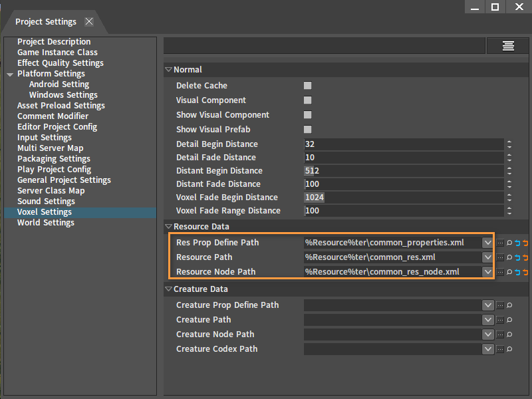Click the magnifier icon for Resource Node Path
Image resolution: width=532 pixels, height=399 pixels.
[509, 272]
